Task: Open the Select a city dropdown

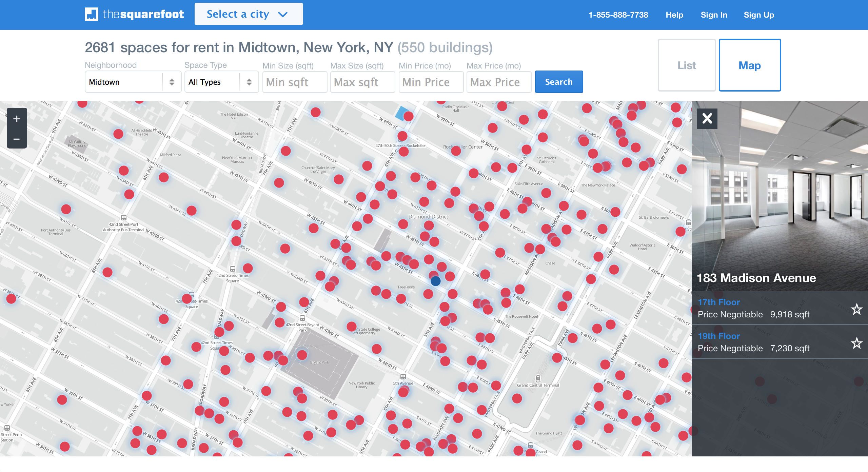Action: tap(249, 14)
